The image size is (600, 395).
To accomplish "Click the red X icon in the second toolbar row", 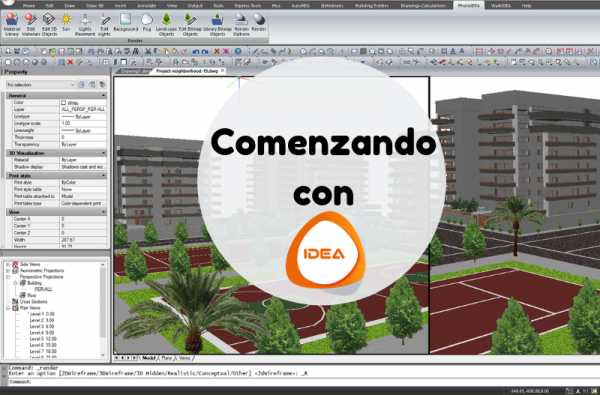I will pos(70,62).
